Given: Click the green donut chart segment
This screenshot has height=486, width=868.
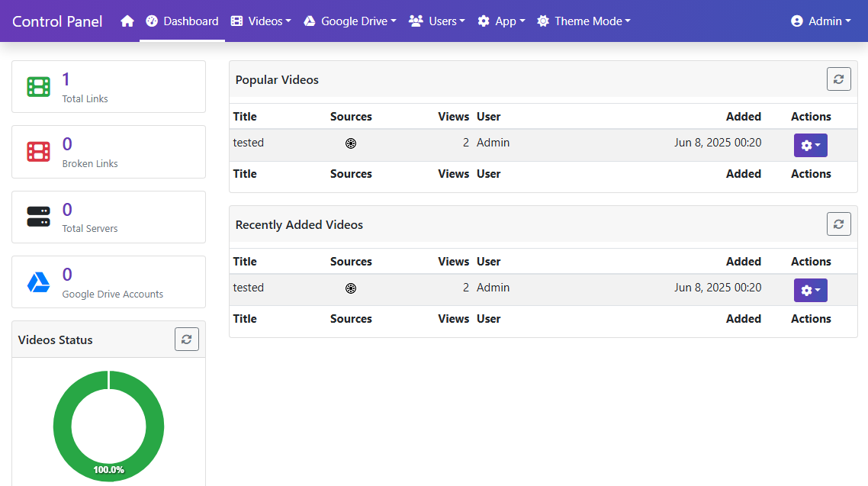Looking at the screenshot, I should coord(62,426).
